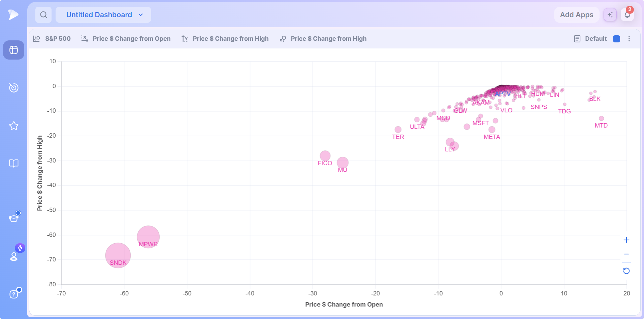Select the TER data point

click(x=398, y=130)
